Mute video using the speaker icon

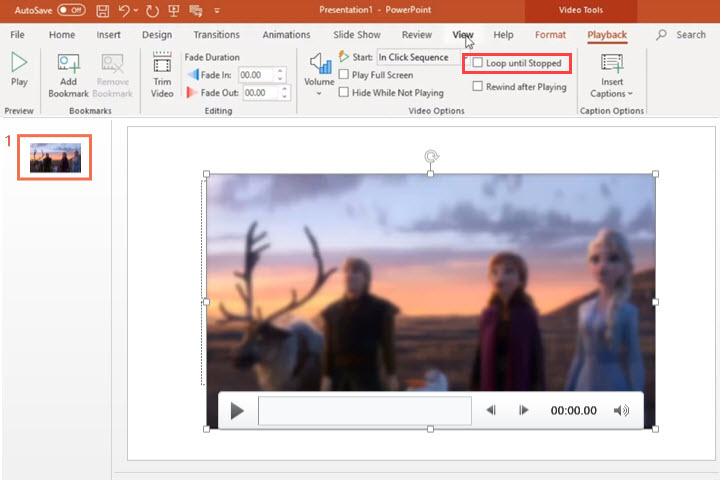pyautogui.click(x=621, y=411)
